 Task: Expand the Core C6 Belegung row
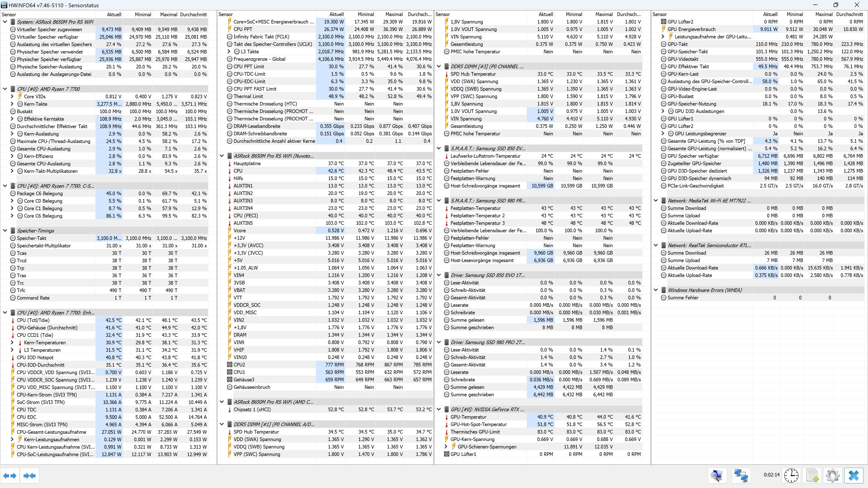12,216
